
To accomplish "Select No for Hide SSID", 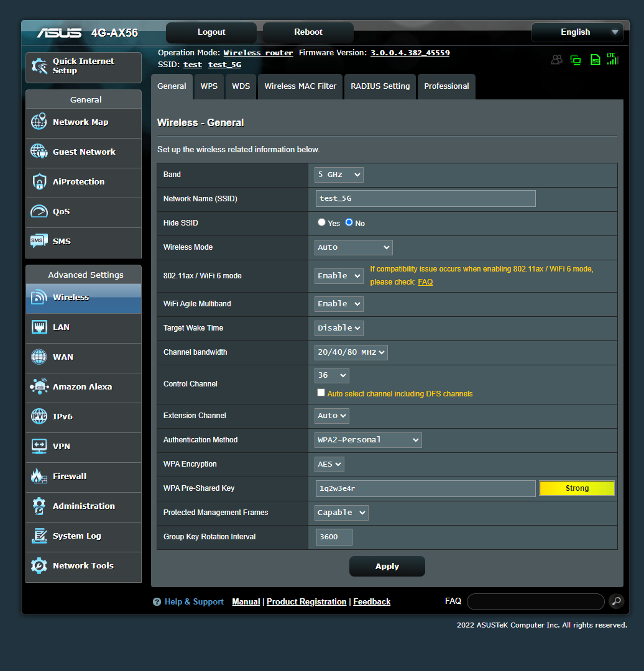I will point(349,222).
